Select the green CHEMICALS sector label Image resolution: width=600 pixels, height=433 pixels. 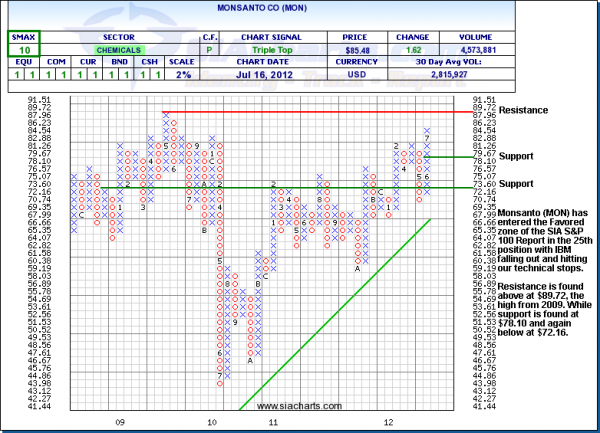coord(119,48)
